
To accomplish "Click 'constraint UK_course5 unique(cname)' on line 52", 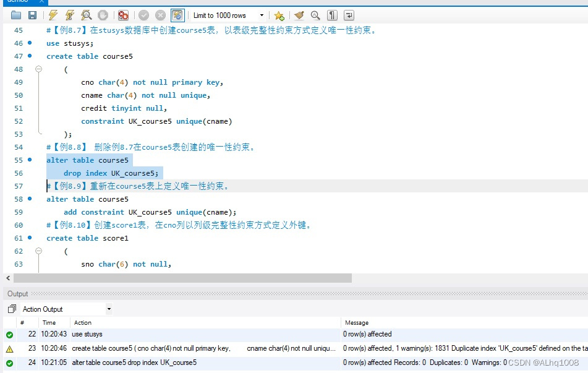I will [x=156, y=122].
